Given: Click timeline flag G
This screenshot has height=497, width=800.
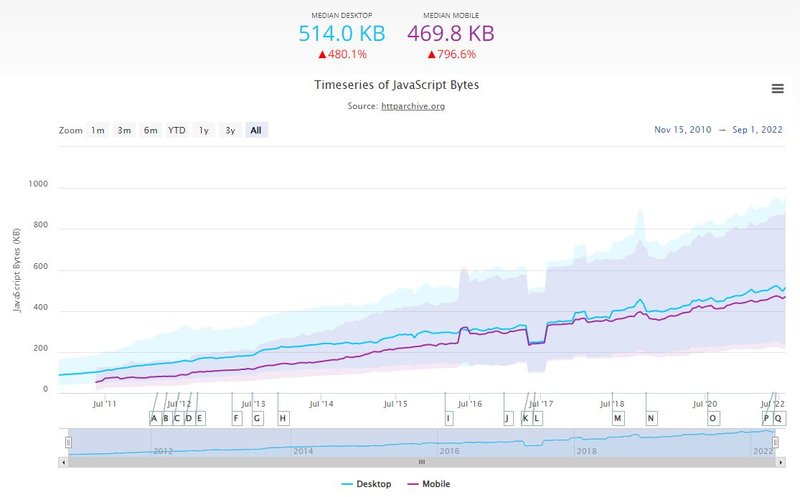Looking at the screenshot, I should tap(257, 418).
